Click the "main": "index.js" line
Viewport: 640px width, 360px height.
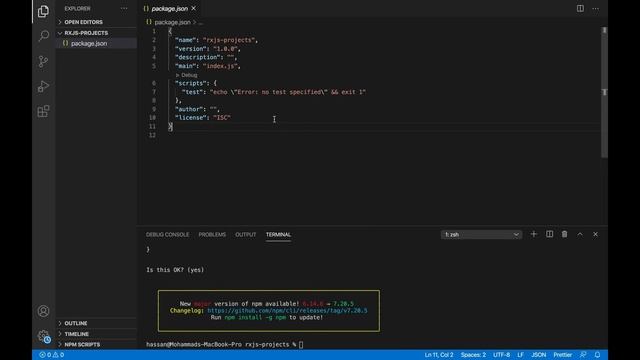coord(208,66)
